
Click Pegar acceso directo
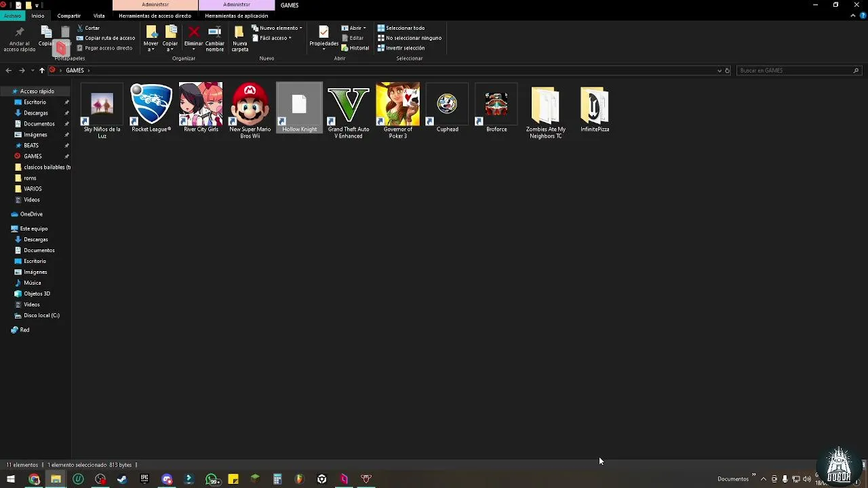(104, 48)
